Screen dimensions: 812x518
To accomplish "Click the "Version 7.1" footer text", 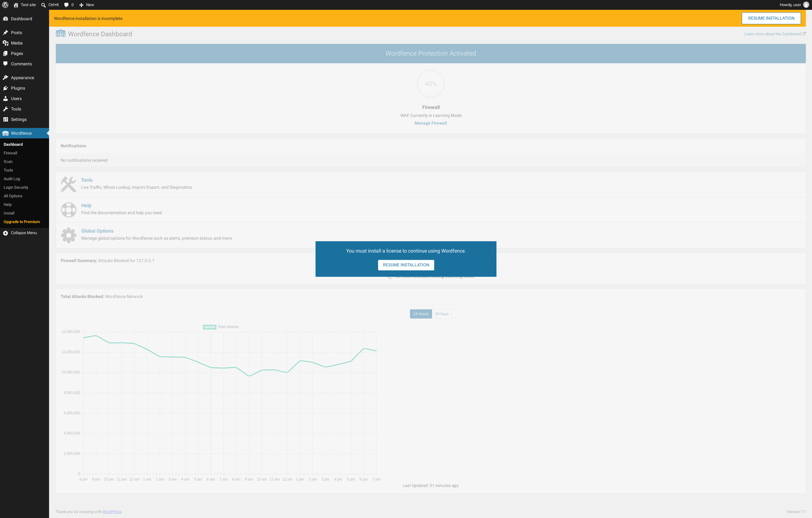I will [x=796, y=512].
